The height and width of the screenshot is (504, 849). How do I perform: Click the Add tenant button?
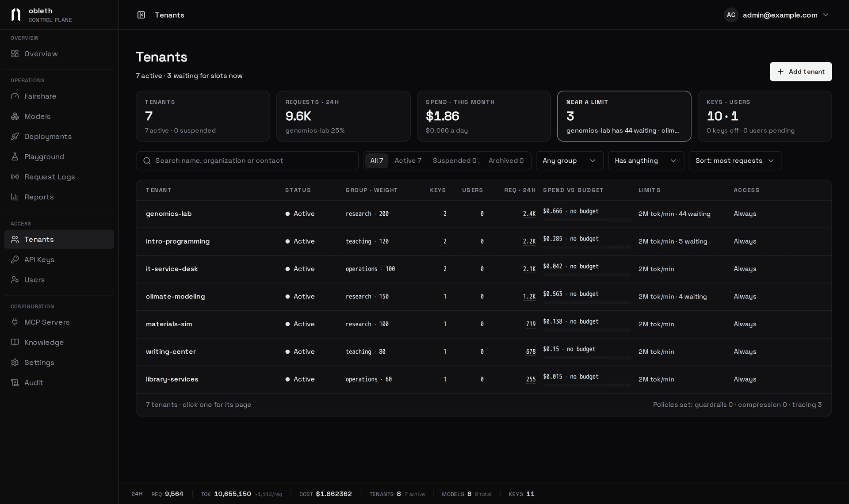800,72
